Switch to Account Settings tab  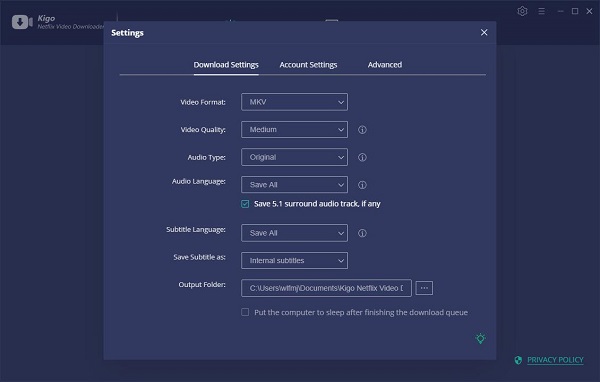tap(308, 65)
